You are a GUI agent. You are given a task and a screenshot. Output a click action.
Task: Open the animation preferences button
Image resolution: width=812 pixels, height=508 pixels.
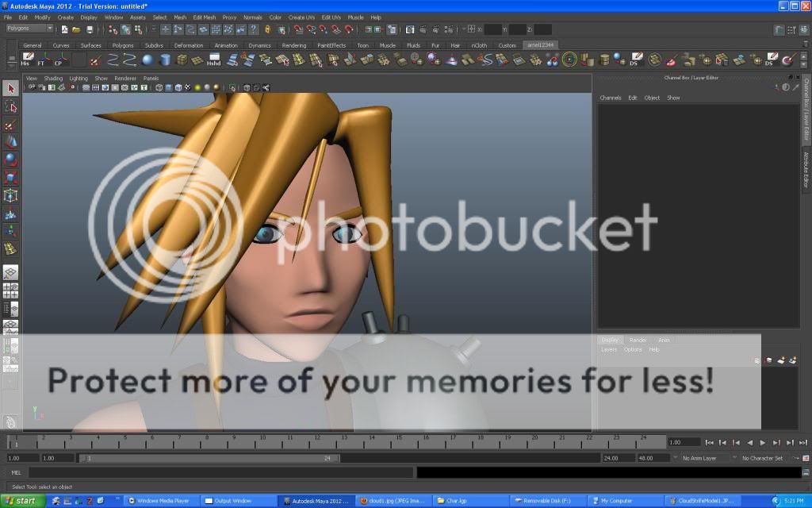coord(806,458)
